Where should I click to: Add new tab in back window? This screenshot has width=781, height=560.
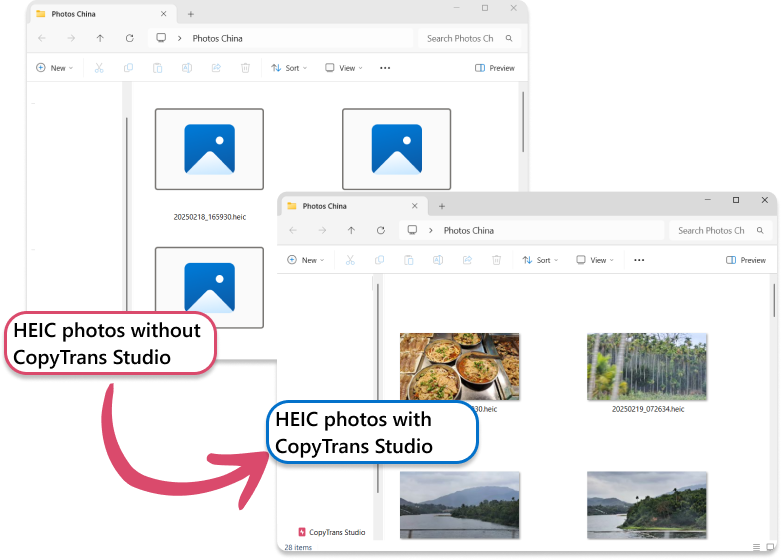191,14
